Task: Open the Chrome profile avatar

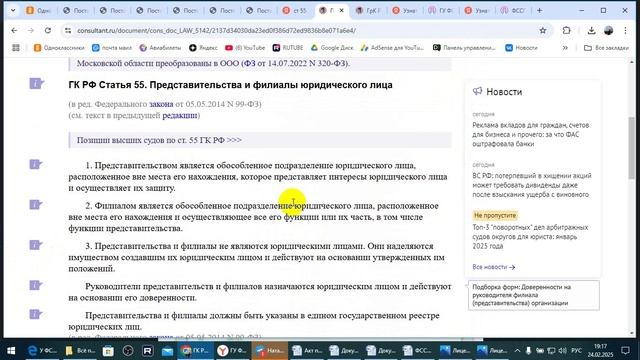Action: (608, 31)
